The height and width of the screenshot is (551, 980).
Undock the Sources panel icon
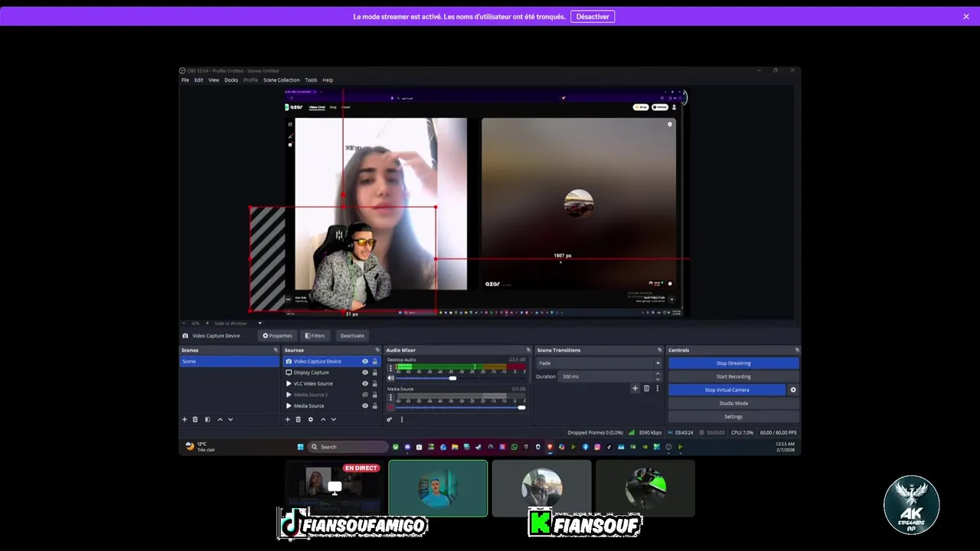click(x=377, y=350)
